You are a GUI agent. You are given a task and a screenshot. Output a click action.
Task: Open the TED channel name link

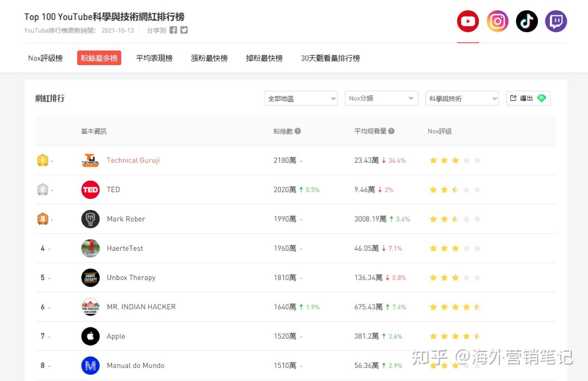point(114,190)
